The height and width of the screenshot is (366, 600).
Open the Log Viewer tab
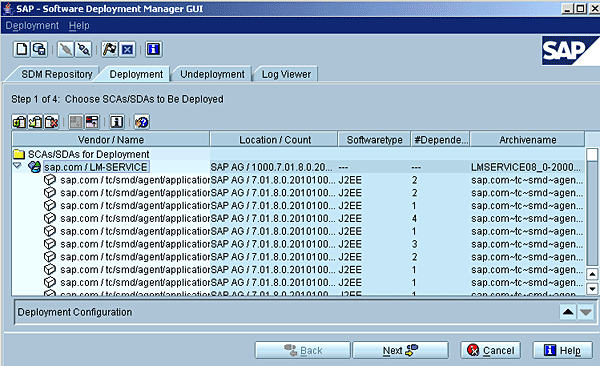[x=286, y=74]
